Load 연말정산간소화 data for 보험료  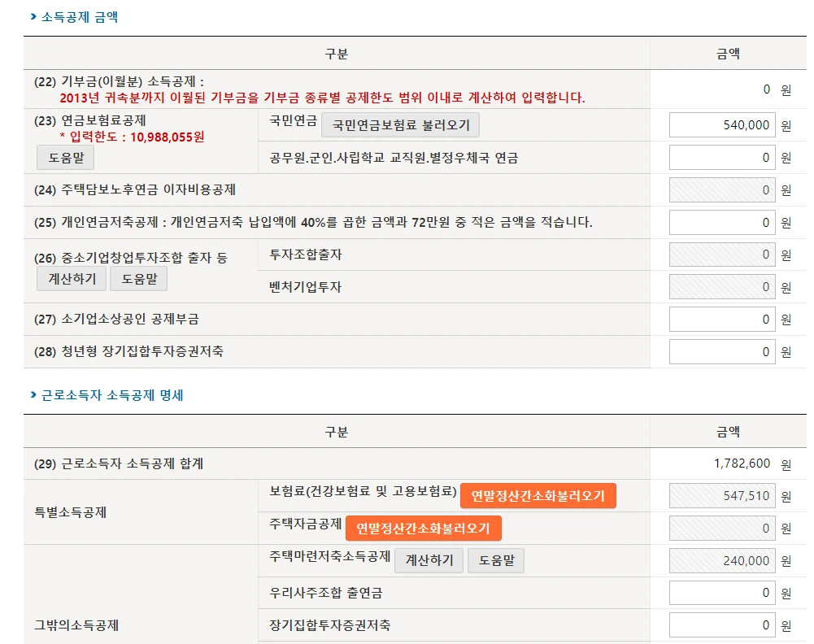(x=538, y=496)
